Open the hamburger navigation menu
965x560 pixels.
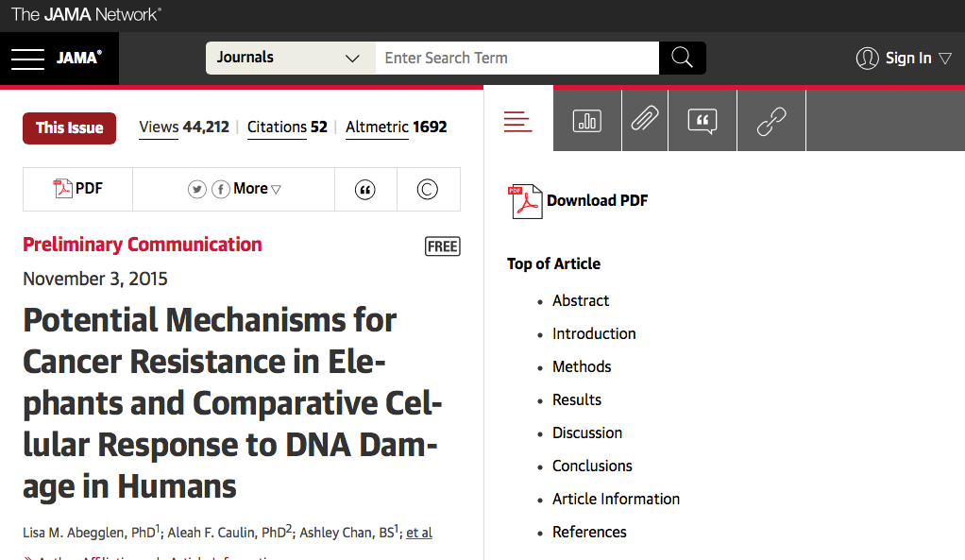click(27, 59)
